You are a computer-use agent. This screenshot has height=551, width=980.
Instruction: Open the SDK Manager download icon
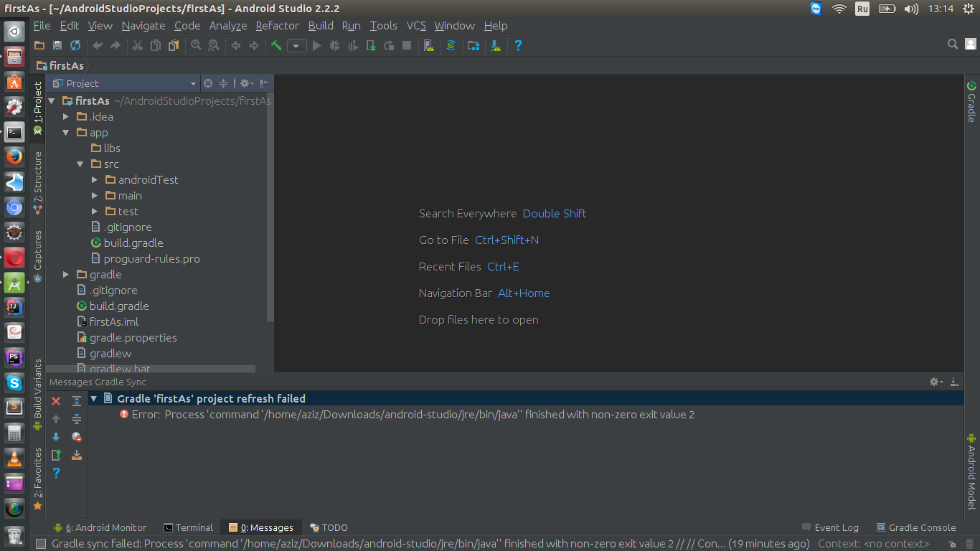pos(495,45)
